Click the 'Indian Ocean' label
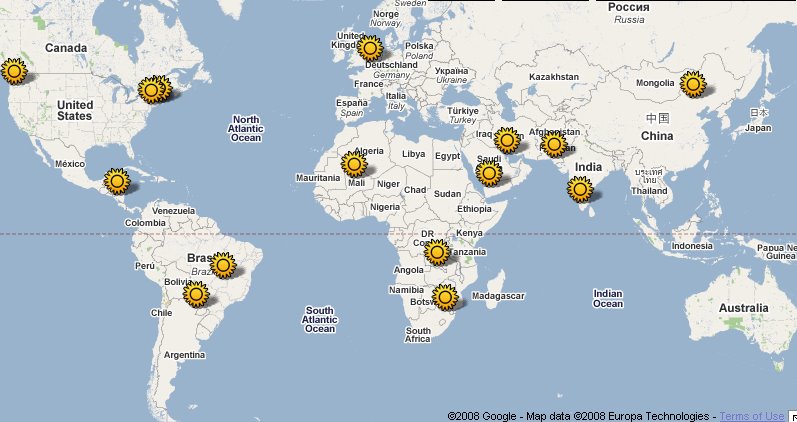 pyautogui.click(x=608, y=298)
